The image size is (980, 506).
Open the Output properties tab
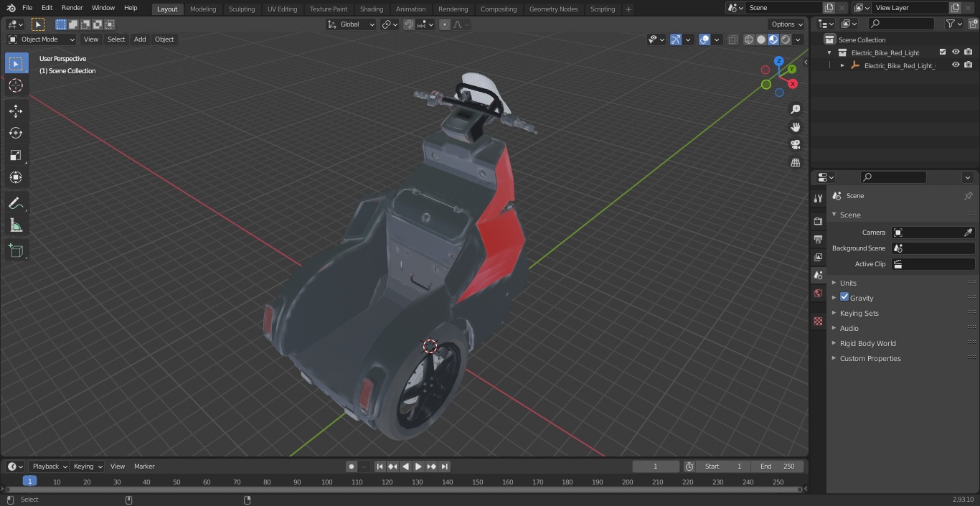click(818, 239)
